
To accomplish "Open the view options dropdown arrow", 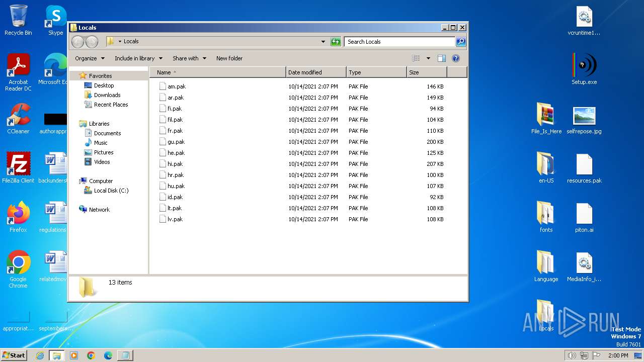I will [428, 58].
